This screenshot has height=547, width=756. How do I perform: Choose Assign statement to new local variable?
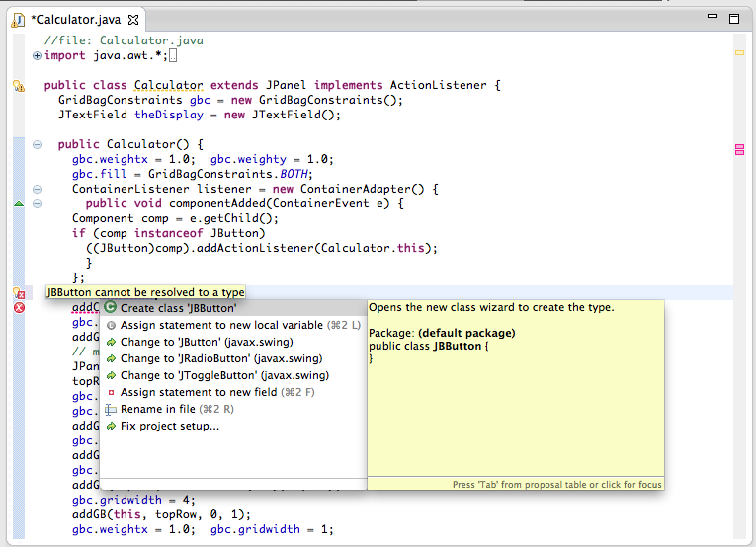[233, 325]
